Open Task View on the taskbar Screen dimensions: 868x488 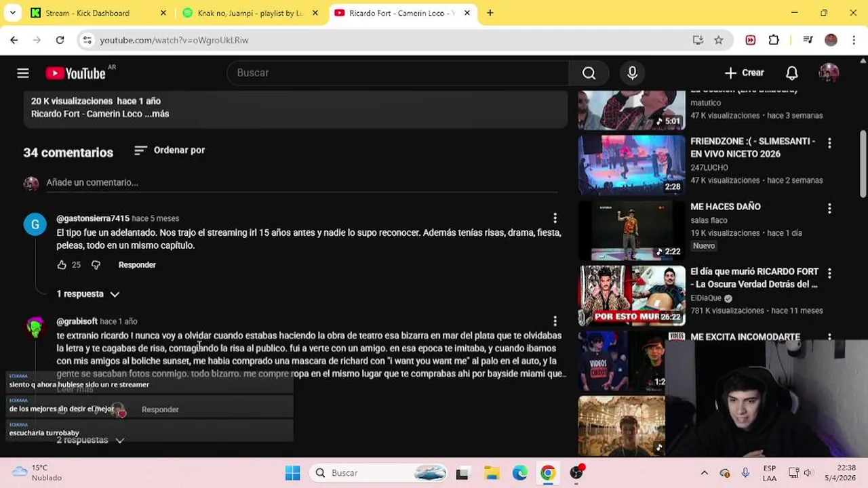(462, 473)
